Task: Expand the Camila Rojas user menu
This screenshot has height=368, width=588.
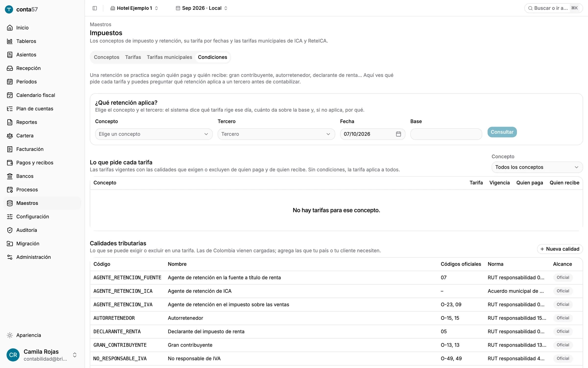Action: tap(42, 355)
